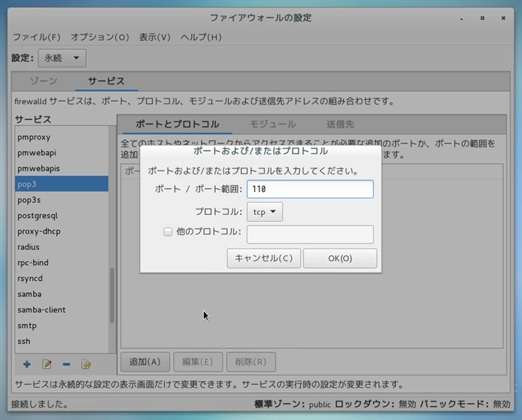The width and height of the screenshot is (522, 420).
Task: Click the 接続しました status text
Action: [x=40, y=405]
